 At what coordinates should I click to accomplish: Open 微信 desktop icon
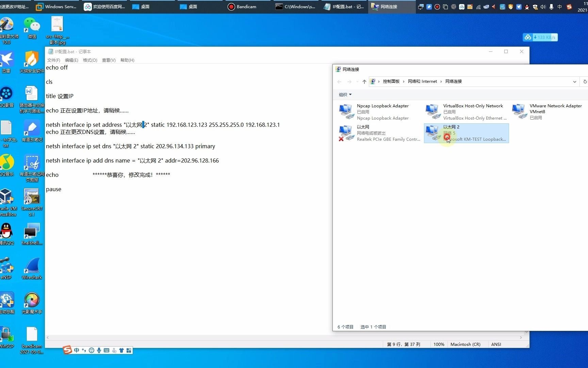pos(32,29)
